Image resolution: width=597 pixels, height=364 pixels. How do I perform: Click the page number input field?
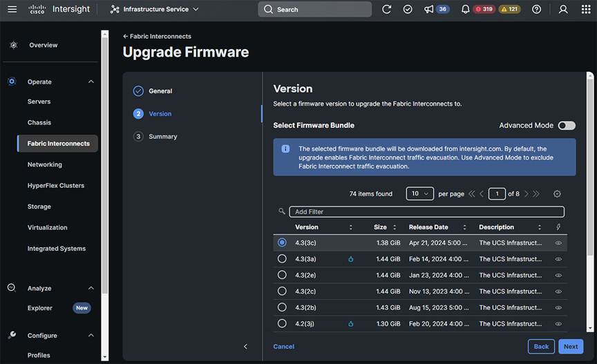click(x=497, y=194)
